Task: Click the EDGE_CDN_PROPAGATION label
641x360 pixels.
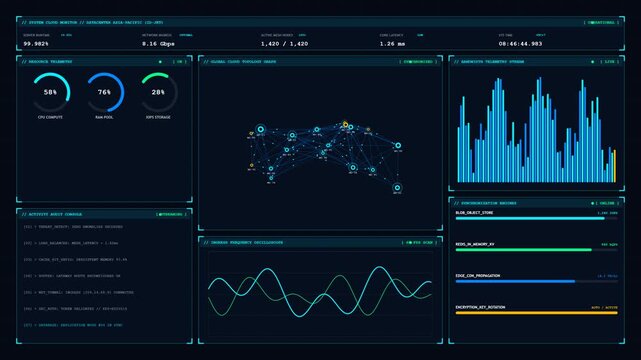Action: click(478, 276)
